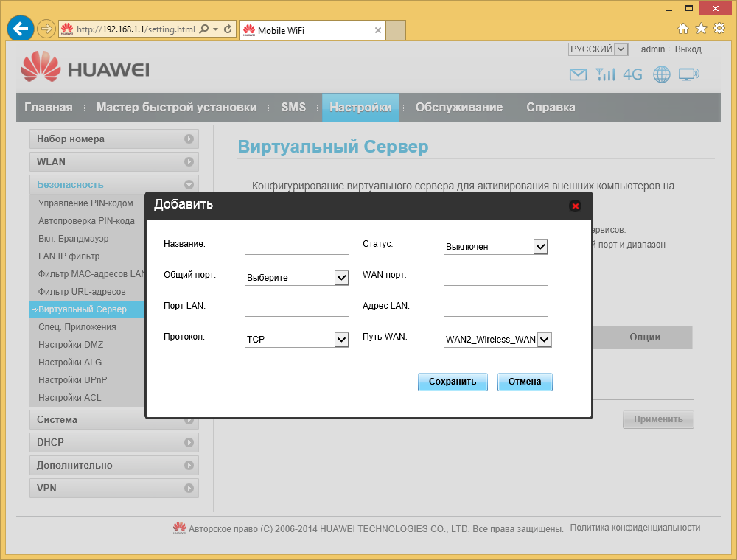Open the Favorites star icon
737x560 pixels.
pyautogui.click(x=701, y=29)
